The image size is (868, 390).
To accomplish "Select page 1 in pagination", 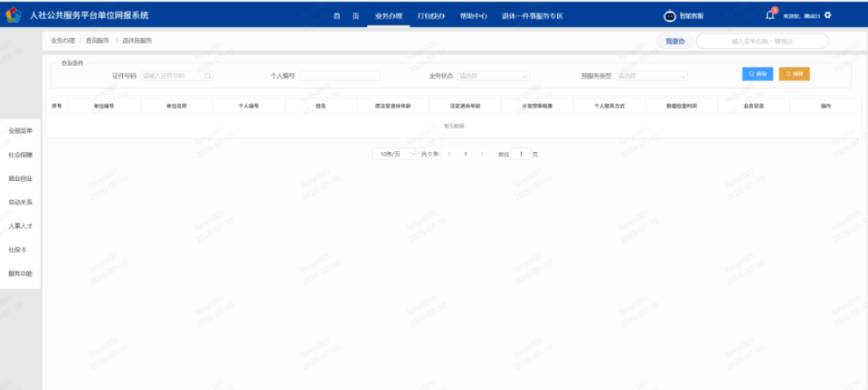I will point(466,154).
